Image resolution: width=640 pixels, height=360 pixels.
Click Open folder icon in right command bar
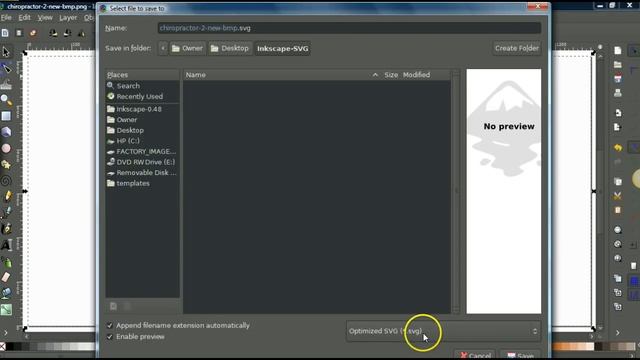coord(618,64)
